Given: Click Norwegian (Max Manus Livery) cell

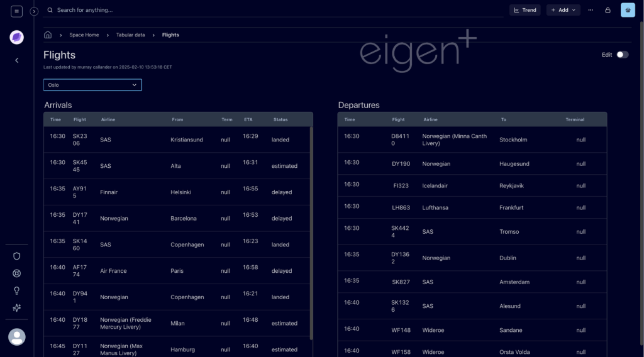Looking at the screenshot, I should (x=121, y=349).
